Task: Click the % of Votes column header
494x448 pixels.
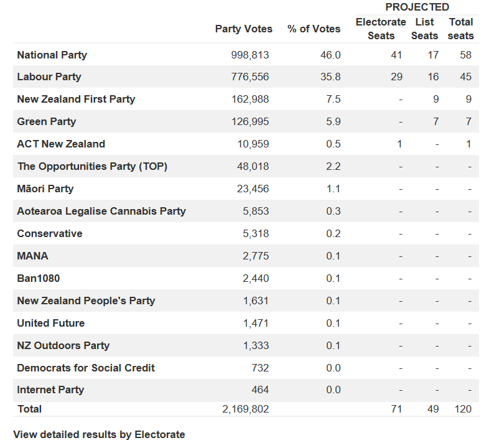Action: pyautogui.click(x=314, y=29)
